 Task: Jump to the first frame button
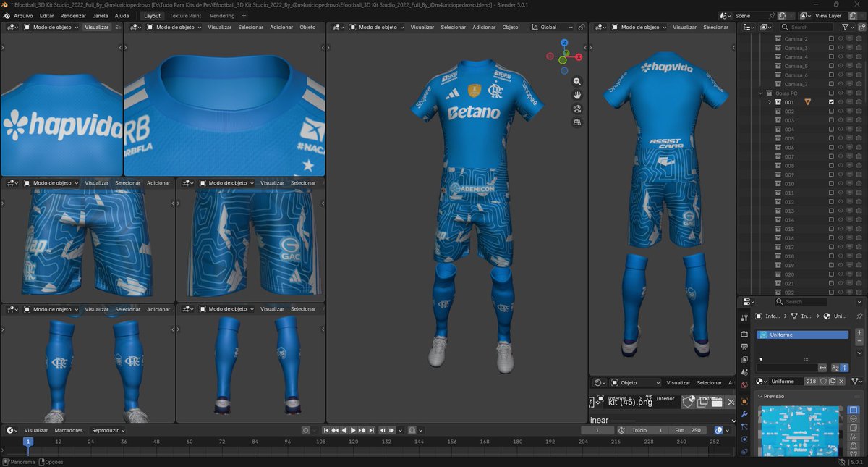point(326,430)
